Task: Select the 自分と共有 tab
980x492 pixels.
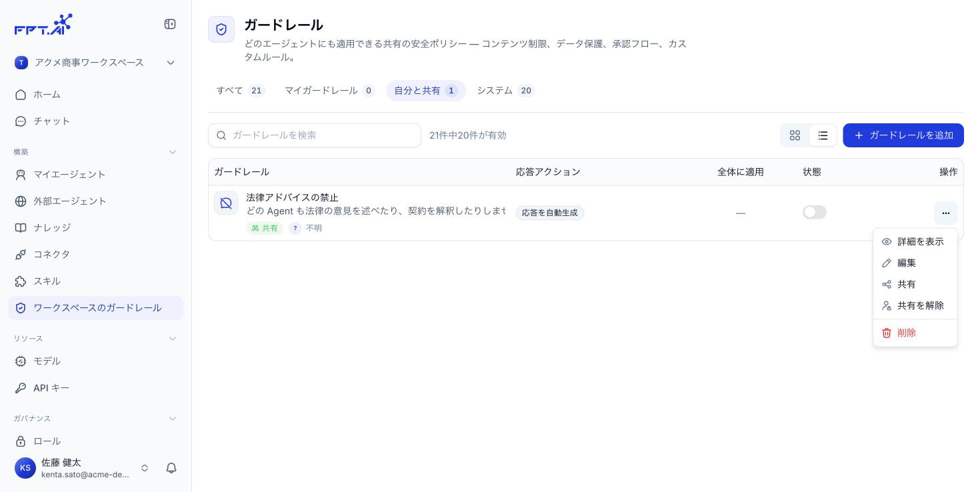Action: [426, 91]
